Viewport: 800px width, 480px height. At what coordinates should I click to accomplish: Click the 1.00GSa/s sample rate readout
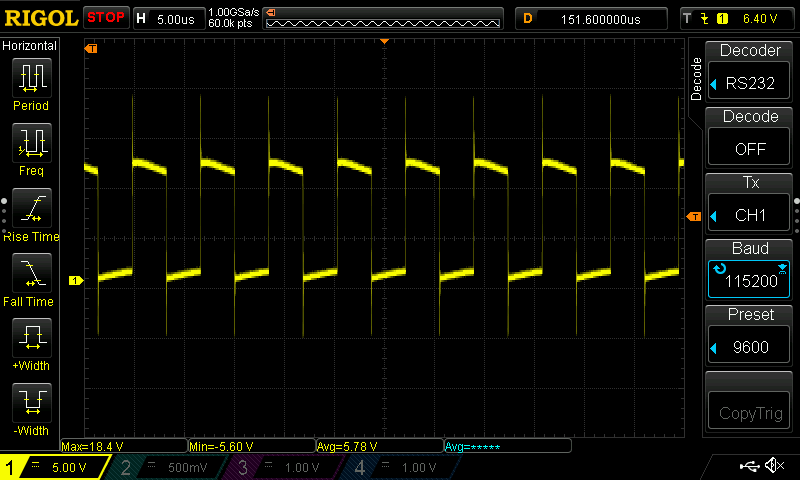click(x=233, y=12)
